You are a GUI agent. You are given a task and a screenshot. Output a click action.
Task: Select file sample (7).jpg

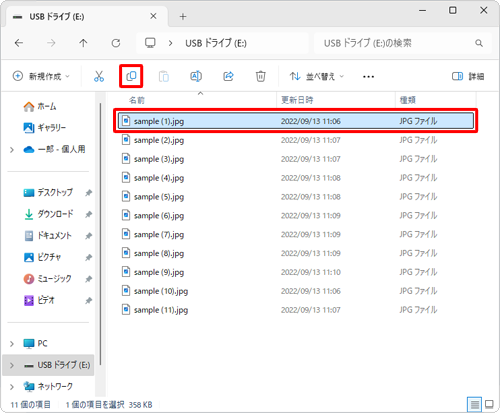coord(296,234)
